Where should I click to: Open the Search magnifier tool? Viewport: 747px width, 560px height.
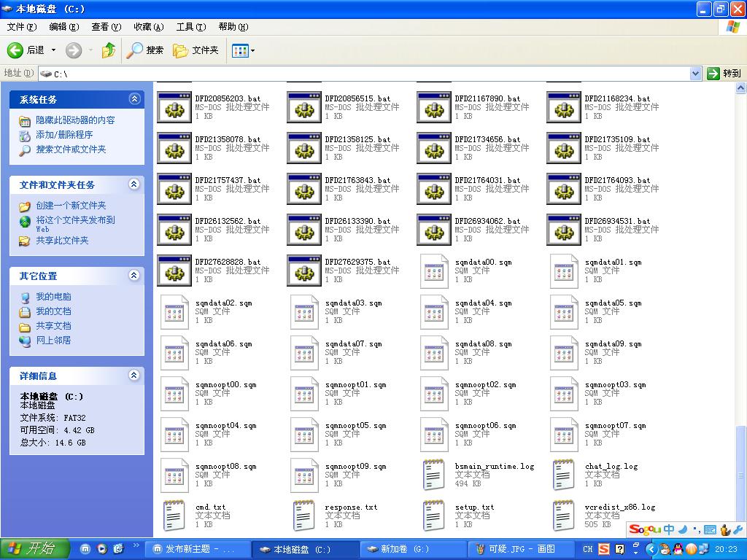click(145, 50)
